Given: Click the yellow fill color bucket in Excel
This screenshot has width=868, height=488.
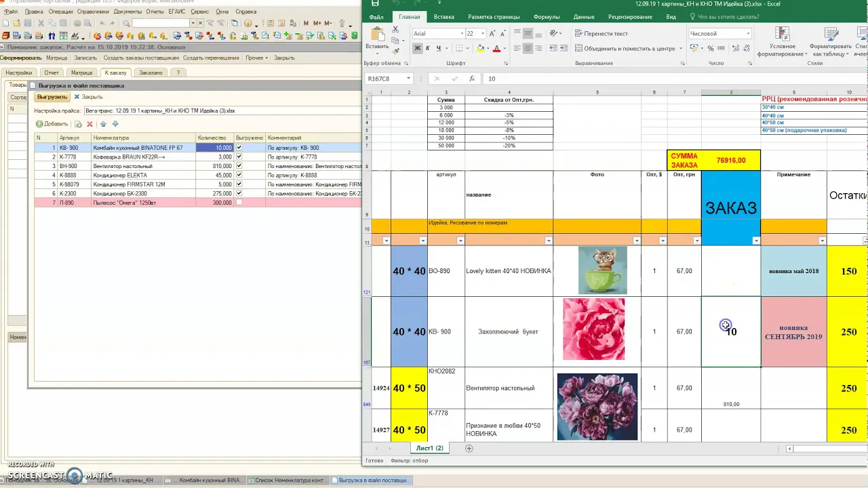Looking at the screenshot, I should coord(480,48).
